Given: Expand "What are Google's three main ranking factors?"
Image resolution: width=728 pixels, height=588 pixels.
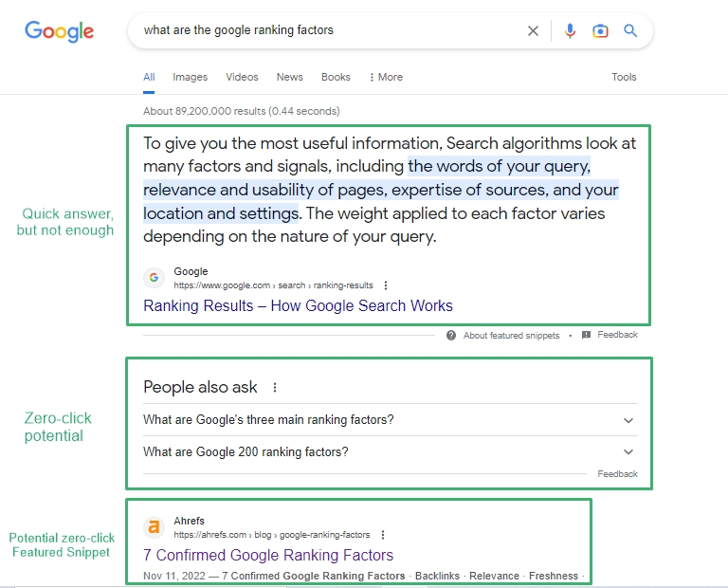Looking at the screenshot, I should pyautogui.click(x=628, y=420).
